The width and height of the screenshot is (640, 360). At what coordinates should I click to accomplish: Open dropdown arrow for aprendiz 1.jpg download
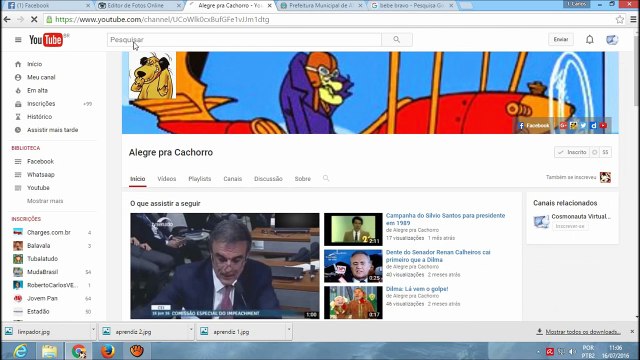coord(289,329)
